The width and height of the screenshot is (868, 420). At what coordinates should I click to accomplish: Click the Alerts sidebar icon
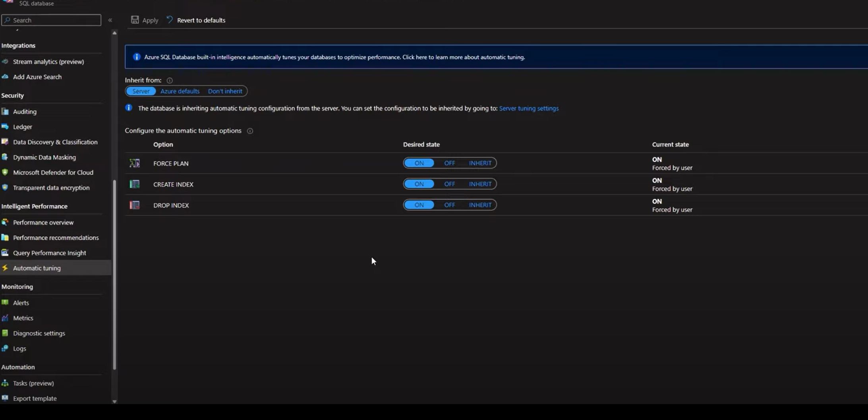pos(5,303)
